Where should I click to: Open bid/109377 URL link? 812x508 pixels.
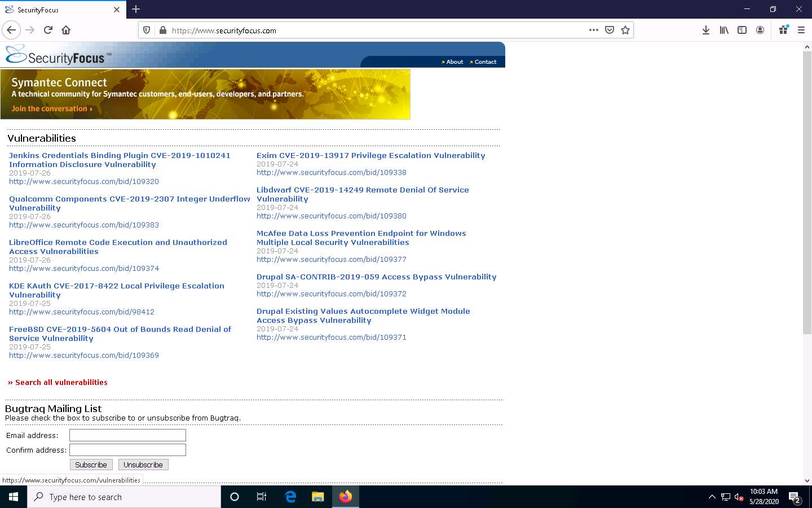click(332, 259)
